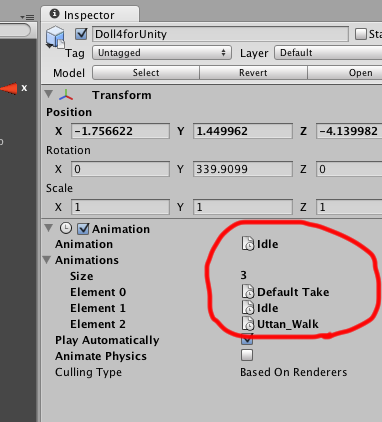382x422 pixels.
Task: Click the Position X field
Action: [120, 131]
